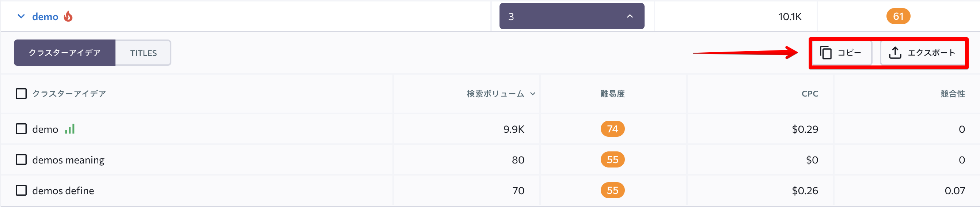Click the copy icon in コピー button
The image size is (980, 207).
click(825, 53)
